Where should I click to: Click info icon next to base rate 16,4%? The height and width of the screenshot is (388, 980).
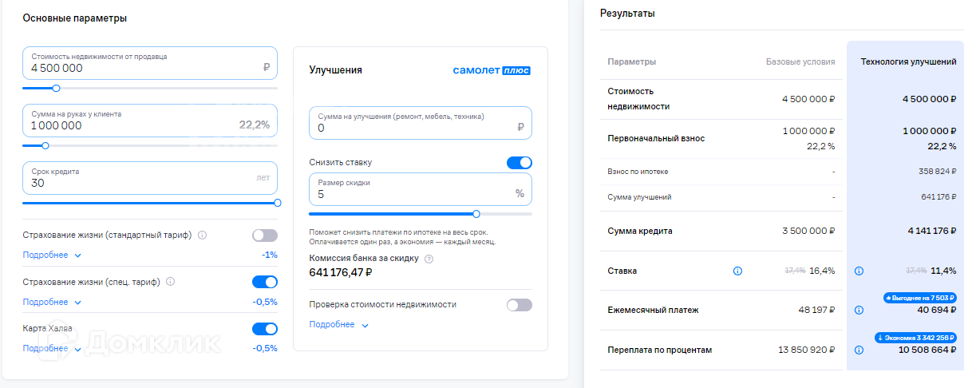737,271
